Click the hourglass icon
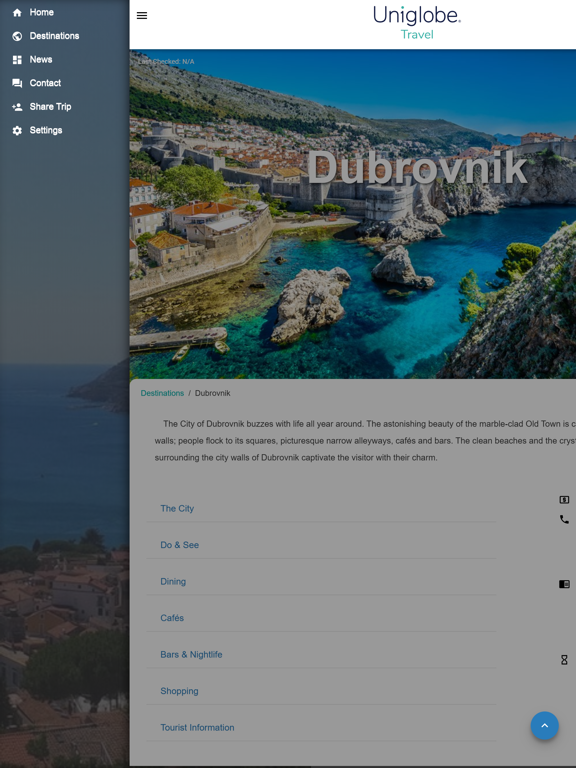This screenshot has width=576, height=768. [564, 660]
